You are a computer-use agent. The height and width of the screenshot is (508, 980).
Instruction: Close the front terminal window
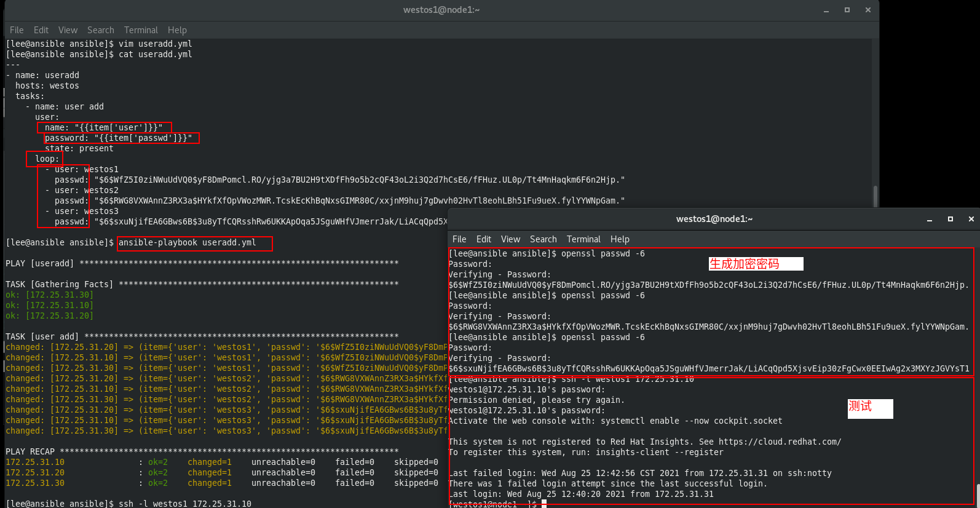971,219
